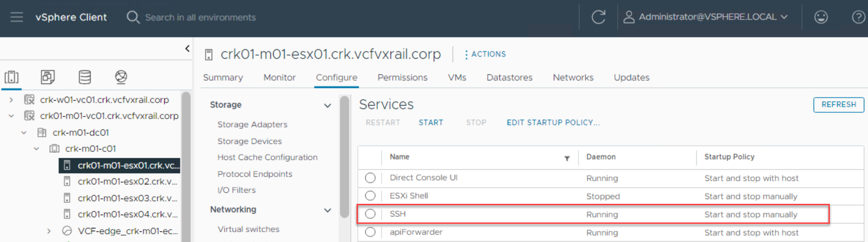
Task: Expand the crk-w01-vc01.crk.vcfvxrail.corp tree node
Action: pos(11,100)
